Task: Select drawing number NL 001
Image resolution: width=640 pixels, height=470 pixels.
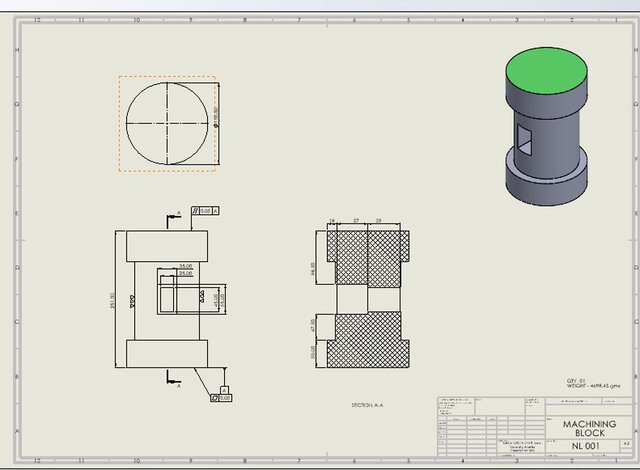Action: 585,446
